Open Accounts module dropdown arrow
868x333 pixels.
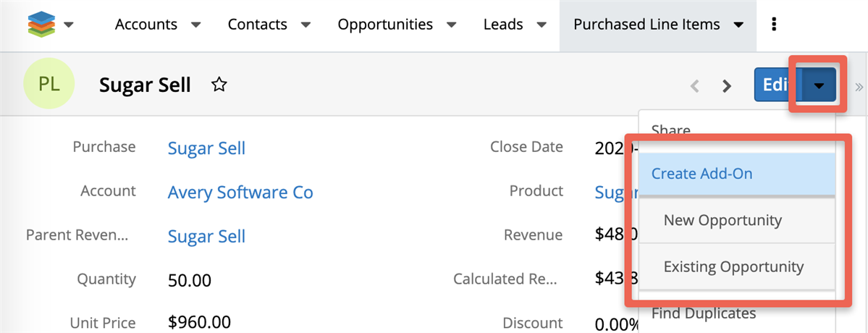coord(195,25)
